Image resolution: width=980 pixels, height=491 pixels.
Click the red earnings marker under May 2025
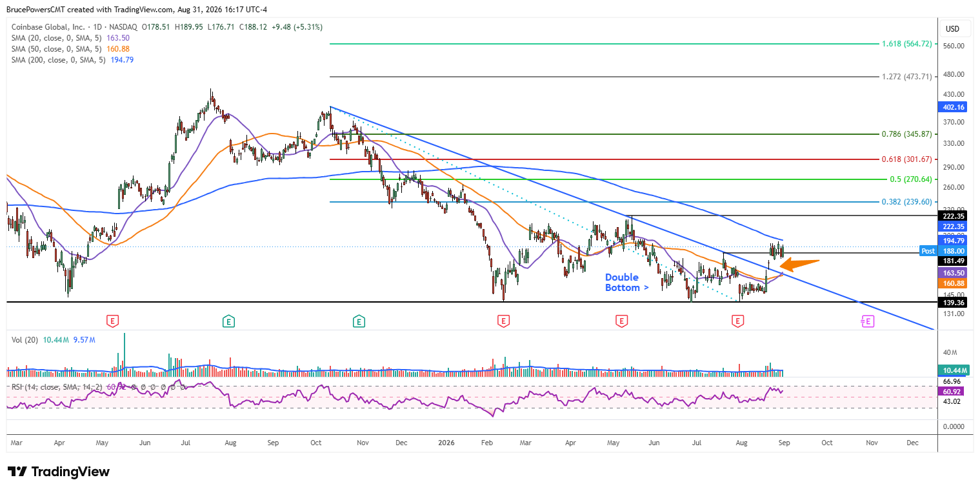tap(112, 321)
